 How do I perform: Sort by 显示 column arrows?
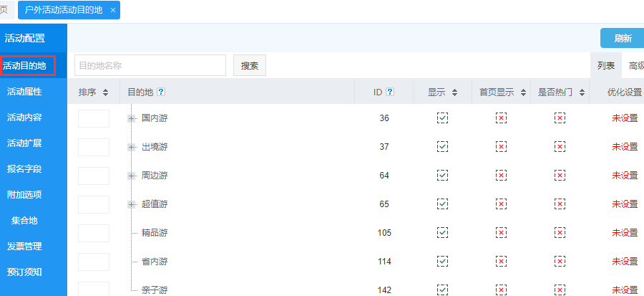(454, 92)
